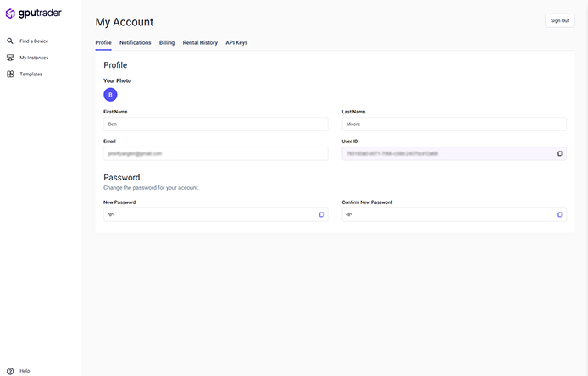
Task: Click the Help question mark icon
Action: coord(10,371)
